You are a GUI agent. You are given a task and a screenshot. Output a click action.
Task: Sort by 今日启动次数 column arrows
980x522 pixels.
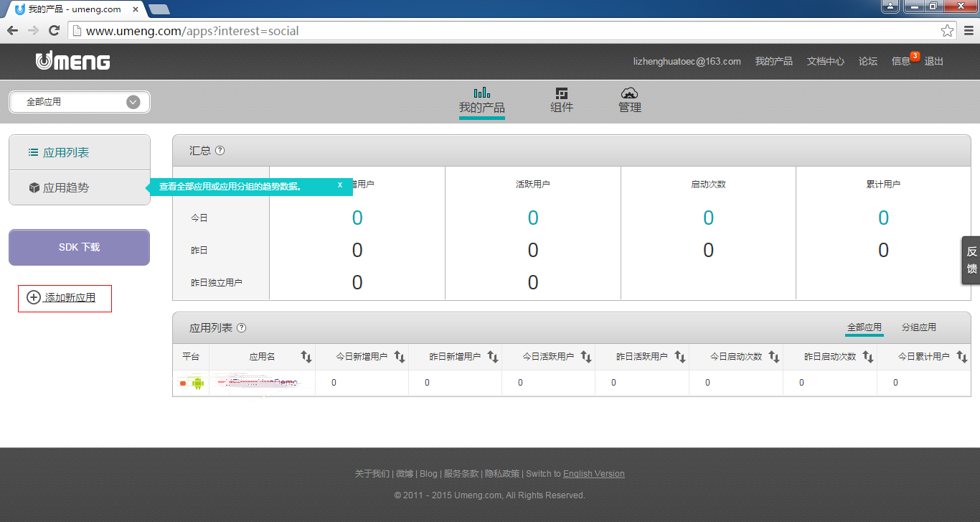[774, 357]
